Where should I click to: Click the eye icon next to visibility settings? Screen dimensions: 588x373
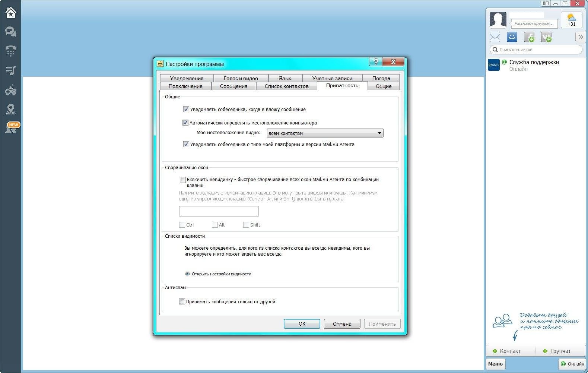tap(187, 274)
